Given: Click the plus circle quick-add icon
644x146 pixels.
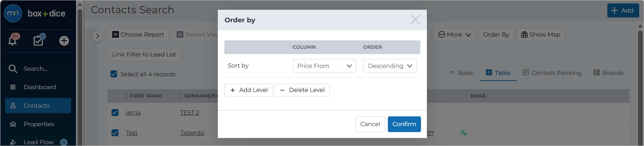Looking at the screenshot, I should (64, 41).
